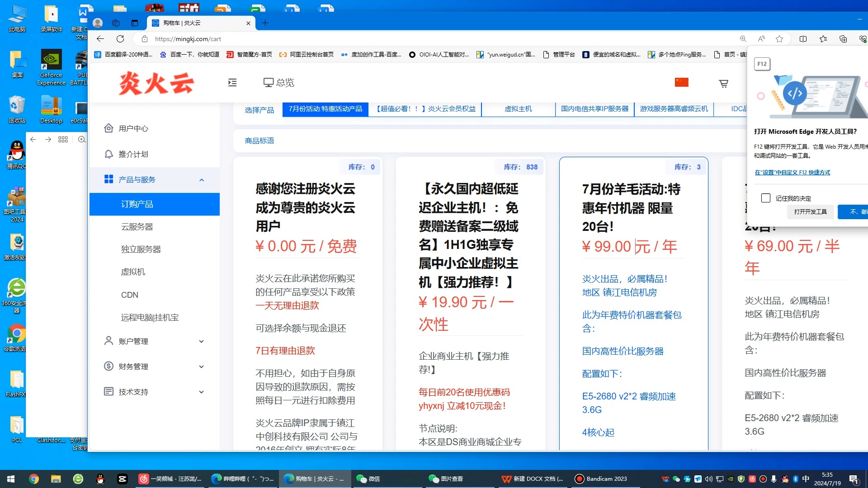Toggle Edge split screen view
Viewport: 868px width, 488px height.
803,39
